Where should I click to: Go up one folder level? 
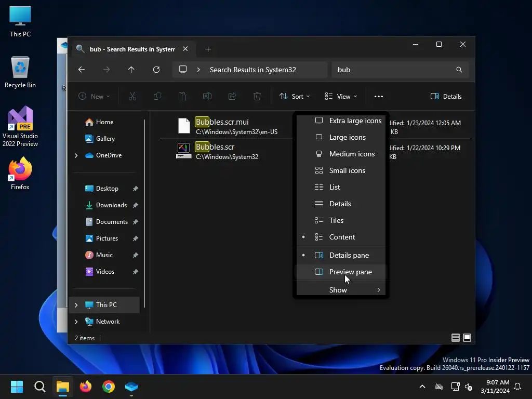pyautogui.click(x=131, y=70)
